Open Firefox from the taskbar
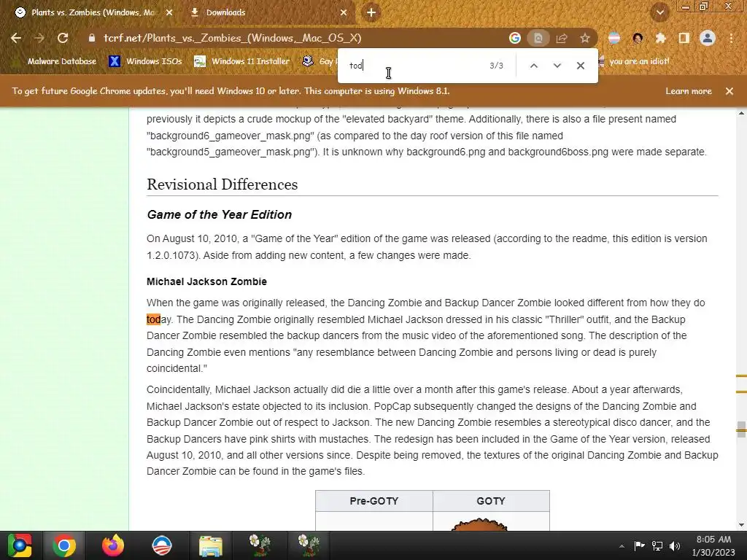 point(113,545)
